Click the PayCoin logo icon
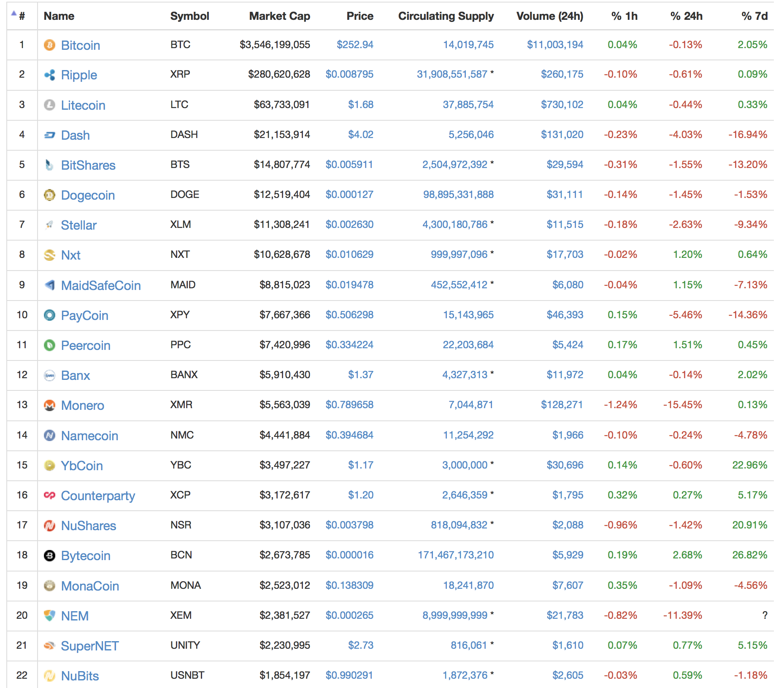Viewport: 784px width, 688px height. [49, 315]
